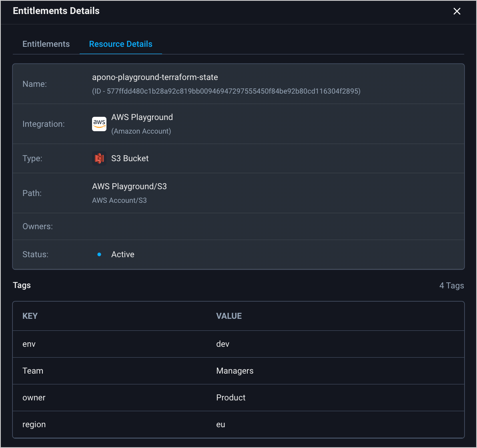Click the VALUE column header

point(229,316)
